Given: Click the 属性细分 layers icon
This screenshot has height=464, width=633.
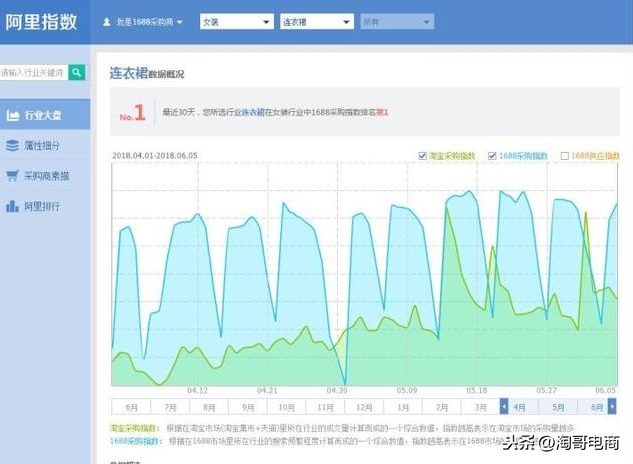Looking at the screenshot, I should pos(13,145).
